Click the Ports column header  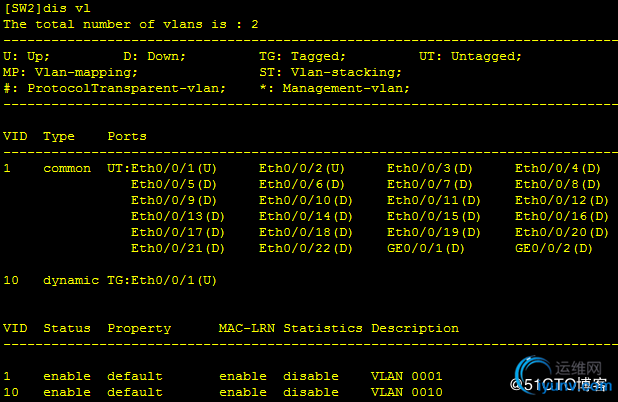127,136
